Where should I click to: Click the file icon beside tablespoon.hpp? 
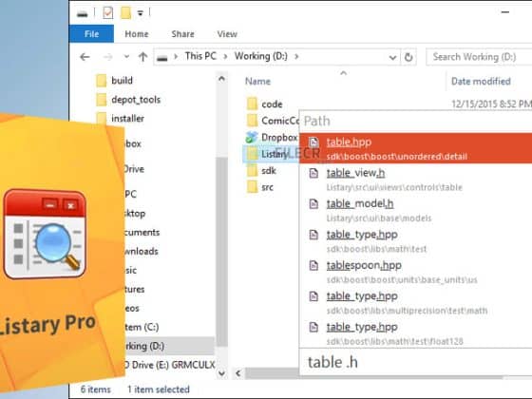[313, 265]
